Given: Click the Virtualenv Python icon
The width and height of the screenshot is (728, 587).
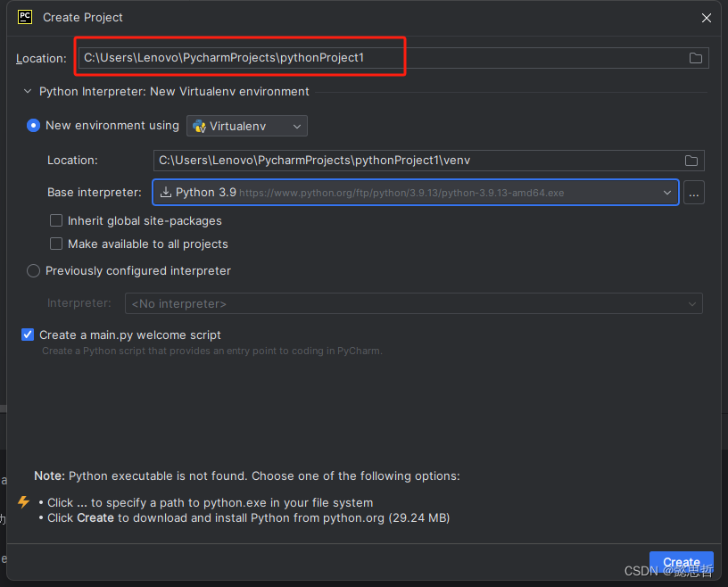Looking at the screenshot, I should pyautogui.click(x=199, y=127).
